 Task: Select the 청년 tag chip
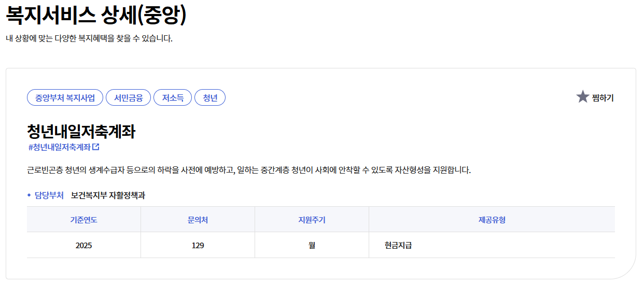tap(210, 97)
